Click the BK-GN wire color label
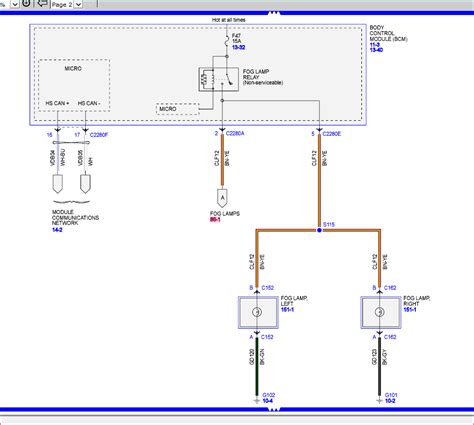This screenshot has height=425, width=474. [262, 357]
